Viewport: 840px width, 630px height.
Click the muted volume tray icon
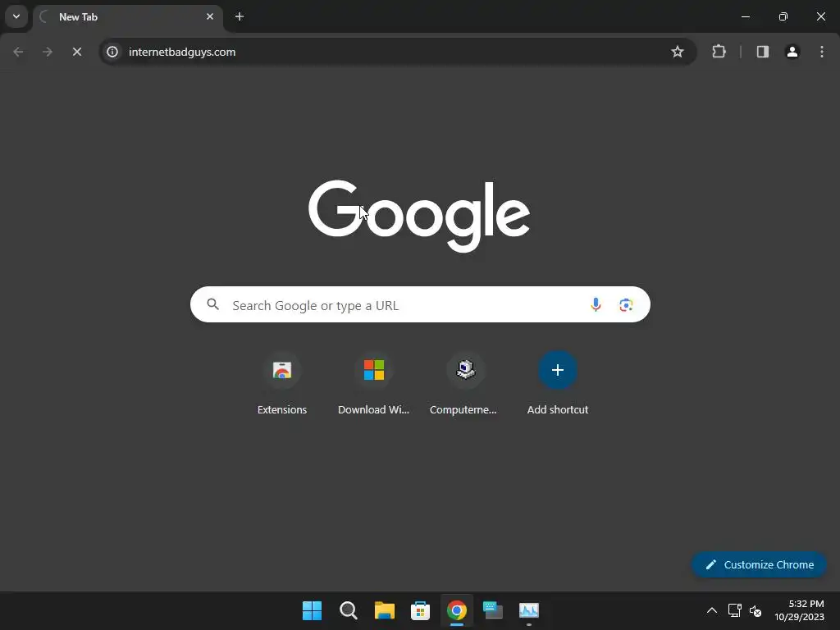(x=756, y=610)
